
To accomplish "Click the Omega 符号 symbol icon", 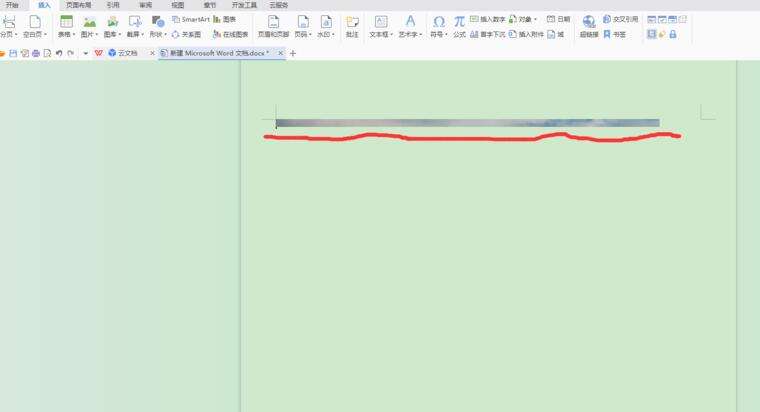I will coord(439,22).
